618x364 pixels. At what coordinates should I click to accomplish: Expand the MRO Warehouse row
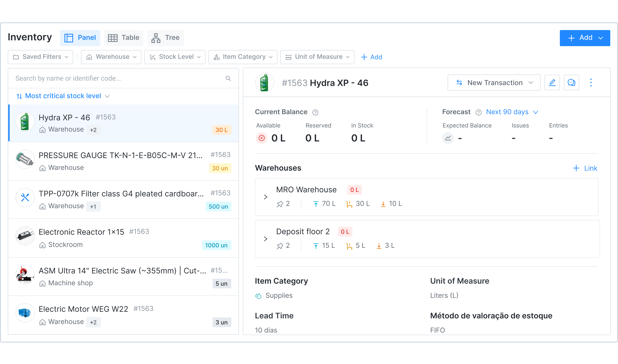point(265,197)
